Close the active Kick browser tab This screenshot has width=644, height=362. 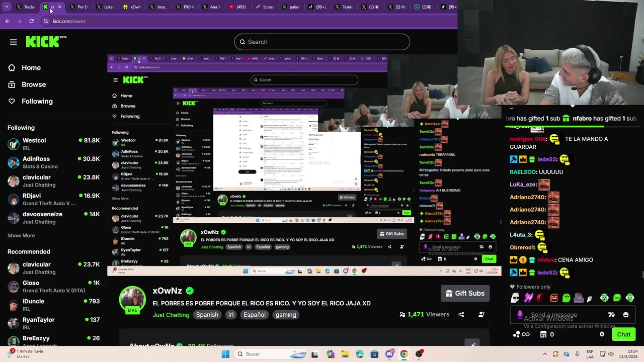coord(60,7)
